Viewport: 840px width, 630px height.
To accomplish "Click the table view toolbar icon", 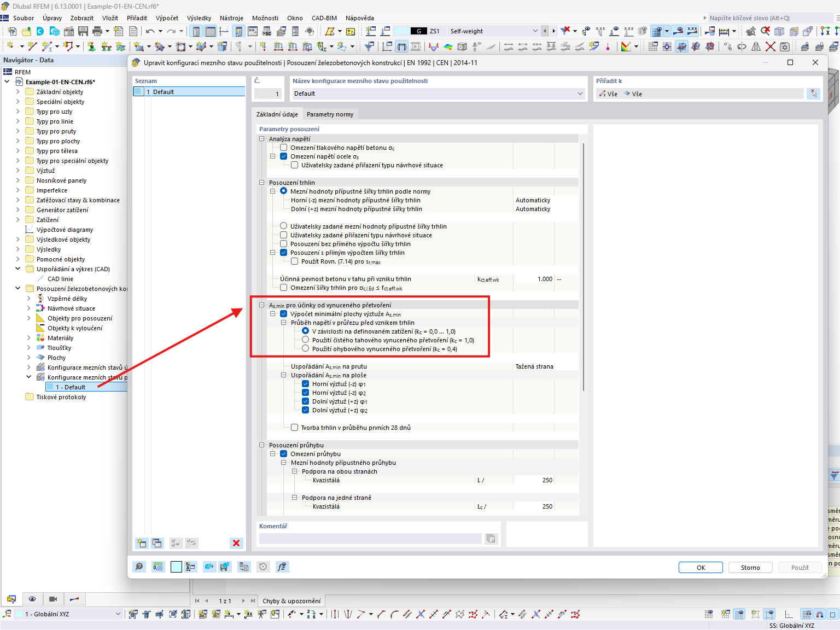I will [210, 31].
